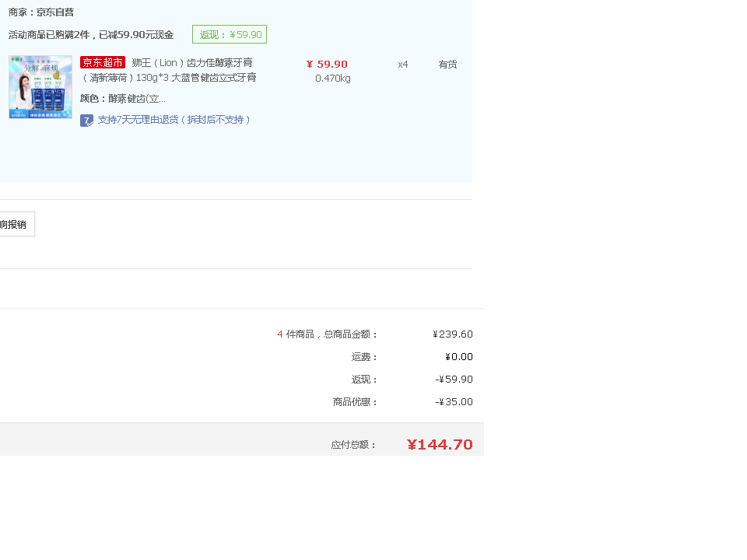Select the 4 件商品,总商品金额 label

(328, 334)
